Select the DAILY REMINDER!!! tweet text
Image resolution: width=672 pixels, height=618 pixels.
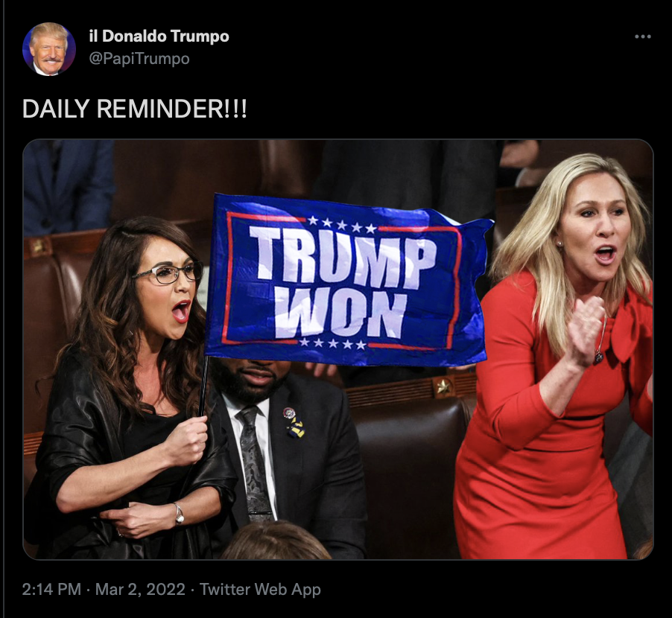click(x=134, y=109)
